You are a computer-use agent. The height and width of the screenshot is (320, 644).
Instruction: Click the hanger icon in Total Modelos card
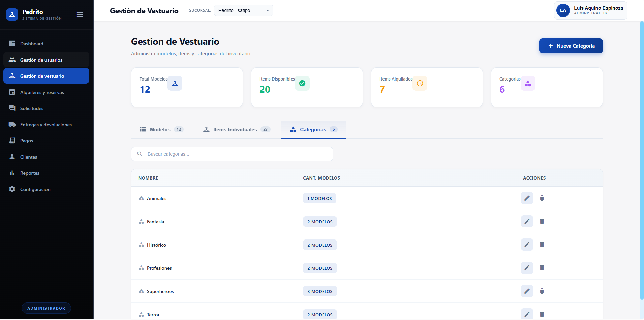[x=175, y=83]
